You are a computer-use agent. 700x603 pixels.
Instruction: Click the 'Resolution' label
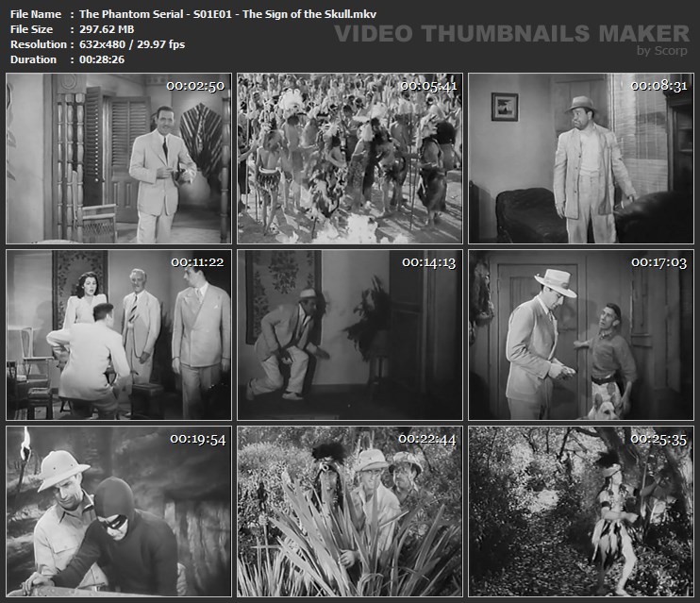click(39, 44)
